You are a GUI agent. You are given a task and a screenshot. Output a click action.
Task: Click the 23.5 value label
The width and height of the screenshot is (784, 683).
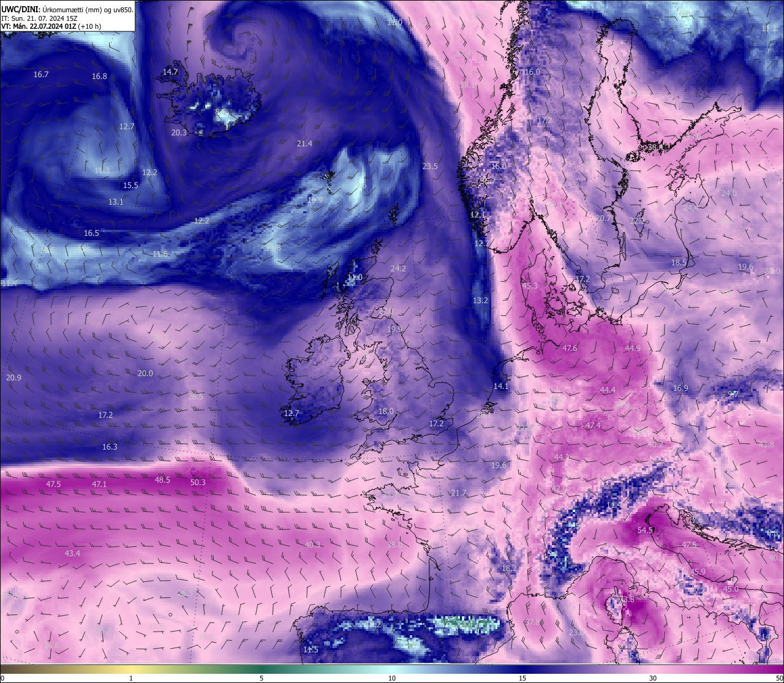tap(430, 167)
